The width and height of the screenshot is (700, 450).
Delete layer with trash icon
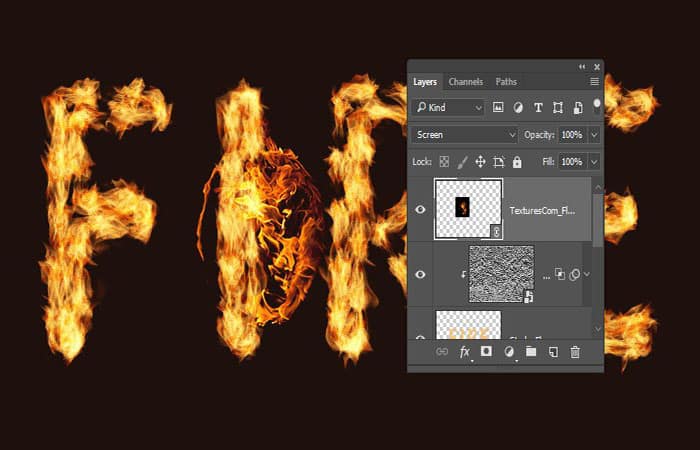pos(575,352)
